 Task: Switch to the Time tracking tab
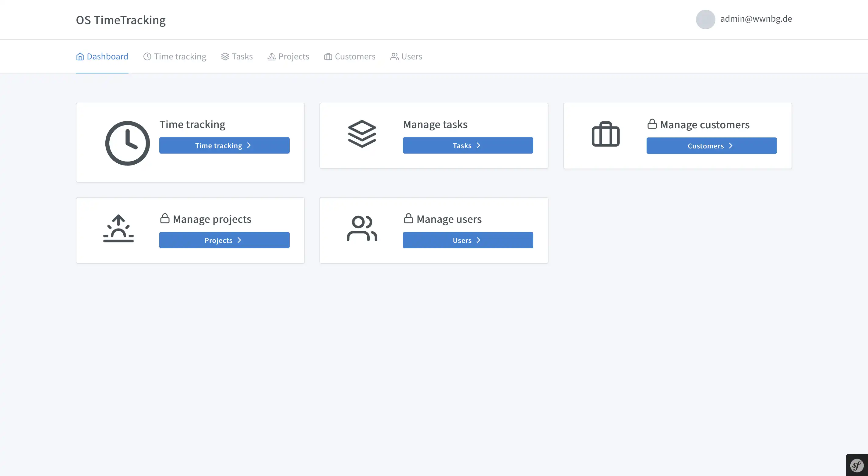click(x=175, y=56)
